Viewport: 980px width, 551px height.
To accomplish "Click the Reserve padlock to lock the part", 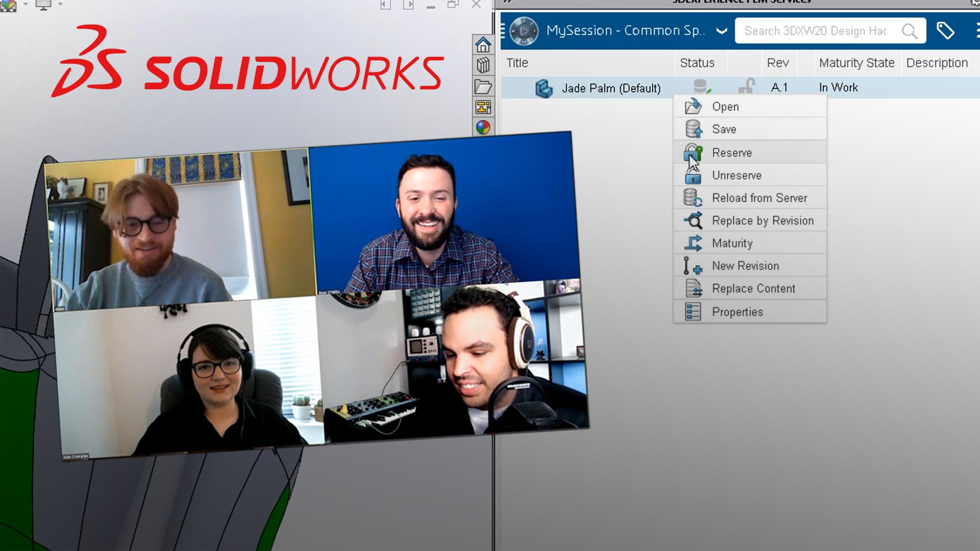I will click(732, 153).
